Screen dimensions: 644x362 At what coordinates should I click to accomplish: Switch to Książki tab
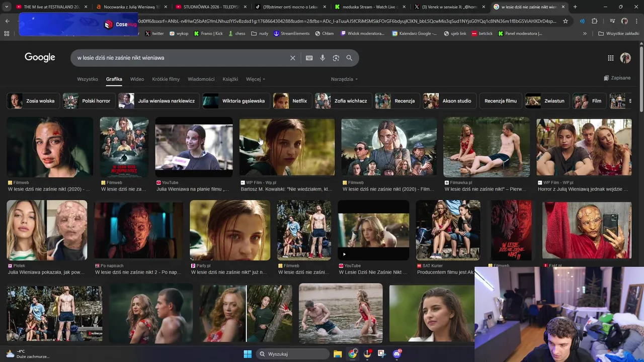[x=230, y=79]
